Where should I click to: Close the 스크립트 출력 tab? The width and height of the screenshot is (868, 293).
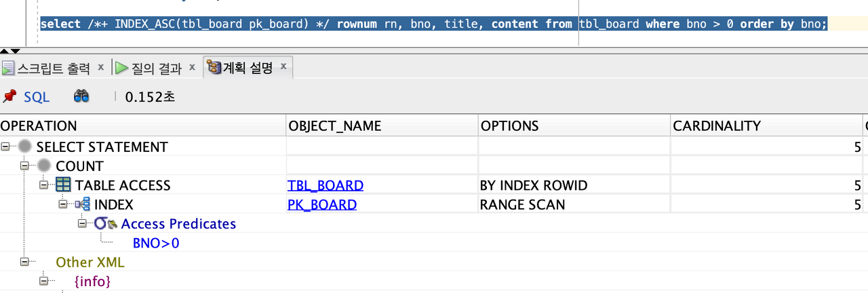pyautogui.click(x=101, y=66)
